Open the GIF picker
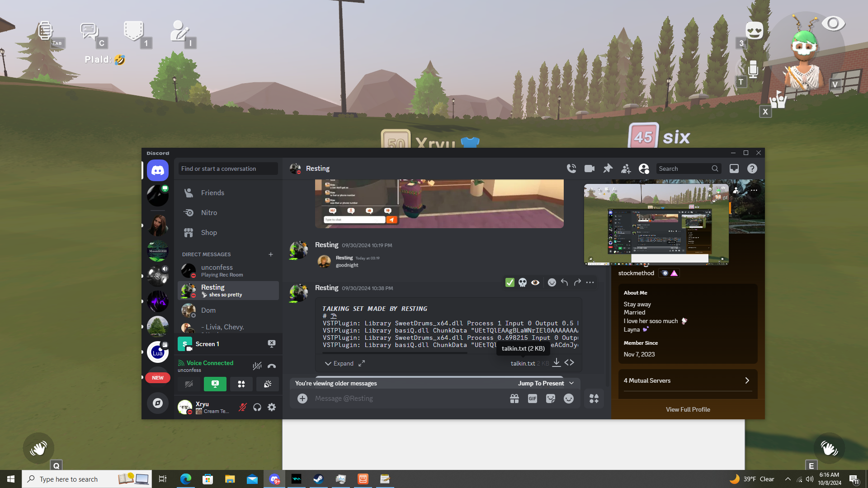868x488 pixels. (x=533, y=399)
